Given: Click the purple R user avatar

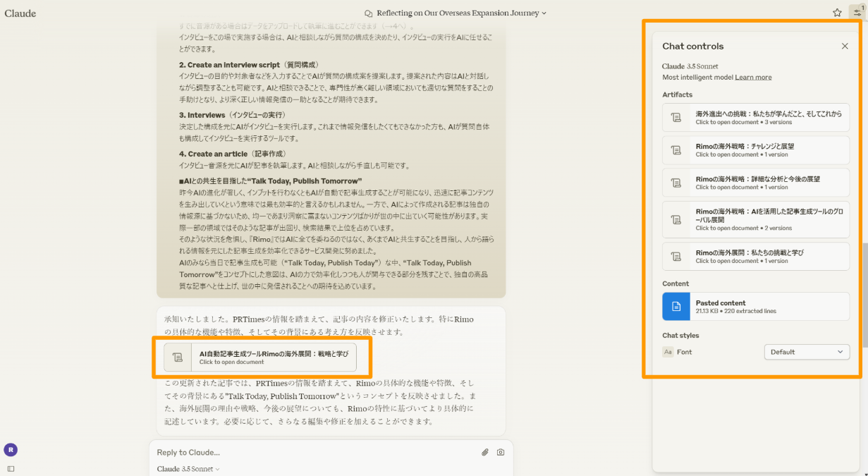Looking at the screenshot, I should pos(10,449).
